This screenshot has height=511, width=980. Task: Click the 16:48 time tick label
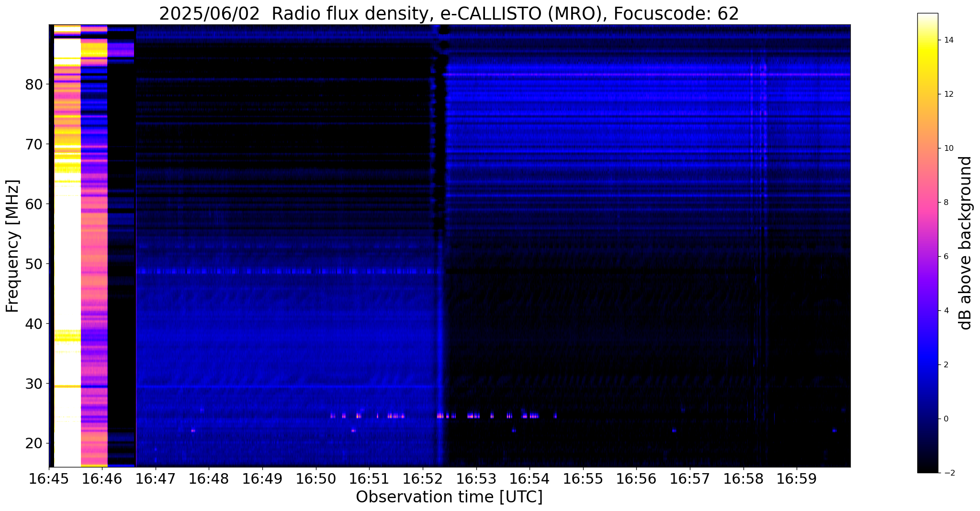click(x=209, y=479)
